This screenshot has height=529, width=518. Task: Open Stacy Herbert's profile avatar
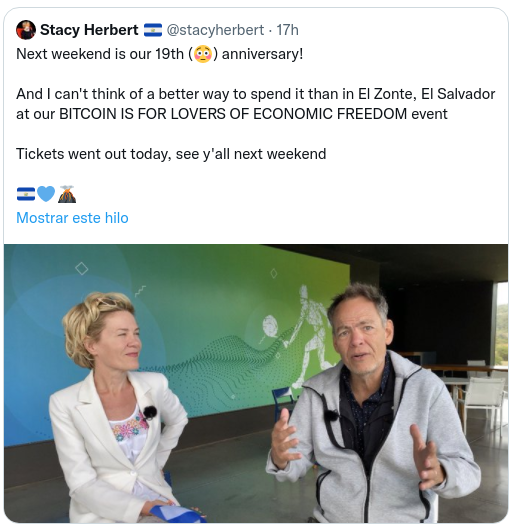26,30
